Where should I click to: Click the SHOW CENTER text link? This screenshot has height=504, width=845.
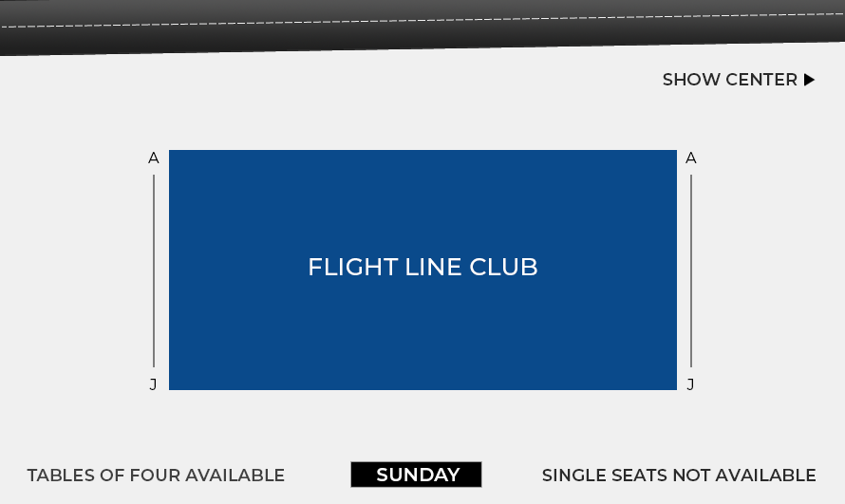[730, 80]
